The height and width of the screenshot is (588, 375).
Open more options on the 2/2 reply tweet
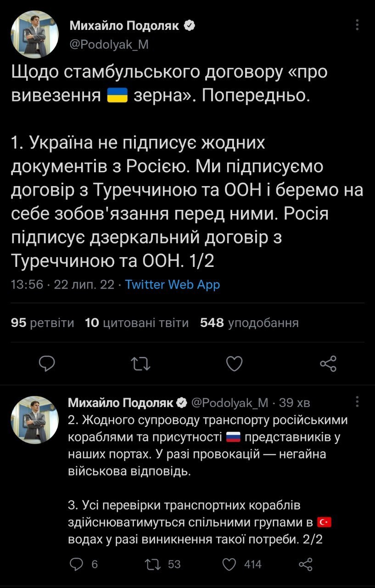[358, 402]
